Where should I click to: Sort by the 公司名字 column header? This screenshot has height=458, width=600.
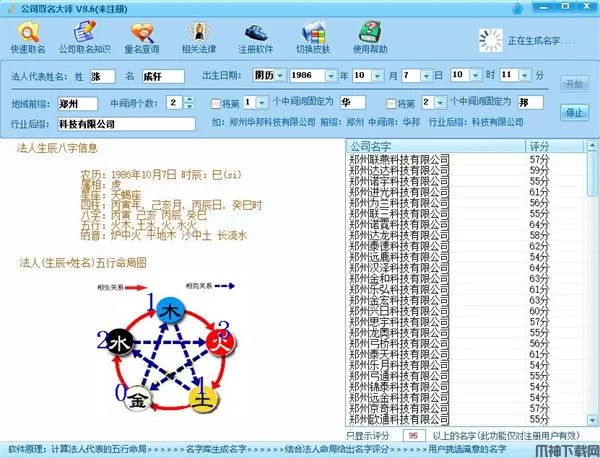(436, 146)
